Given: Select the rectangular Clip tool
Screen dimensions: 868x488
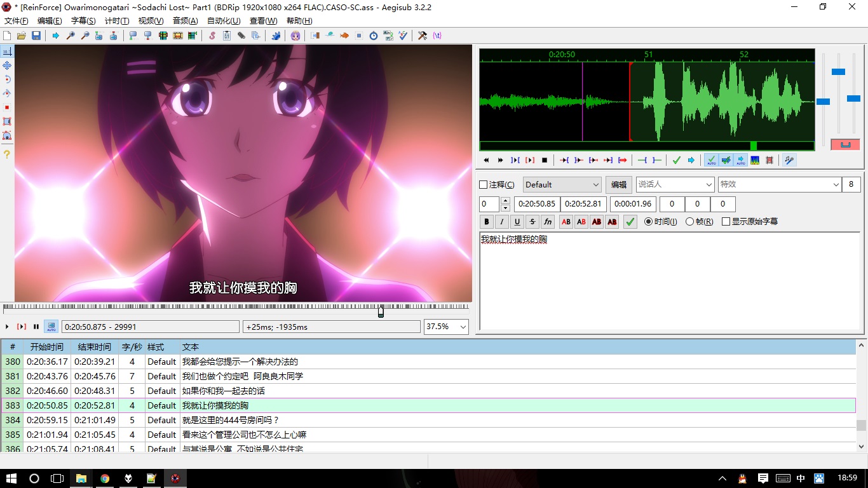Looking at the screenshot, I should click(7, 121).
